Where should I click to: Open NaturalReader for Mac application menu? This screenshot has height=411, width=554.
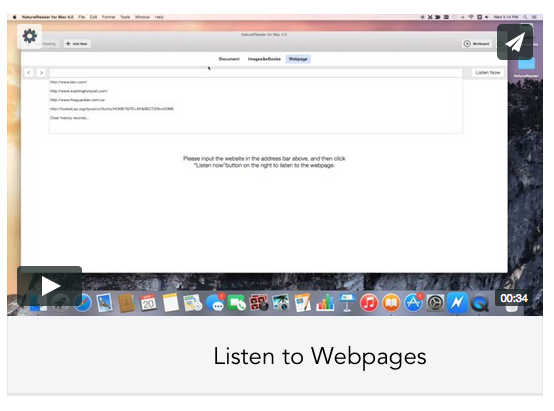(x=48, y=17)
